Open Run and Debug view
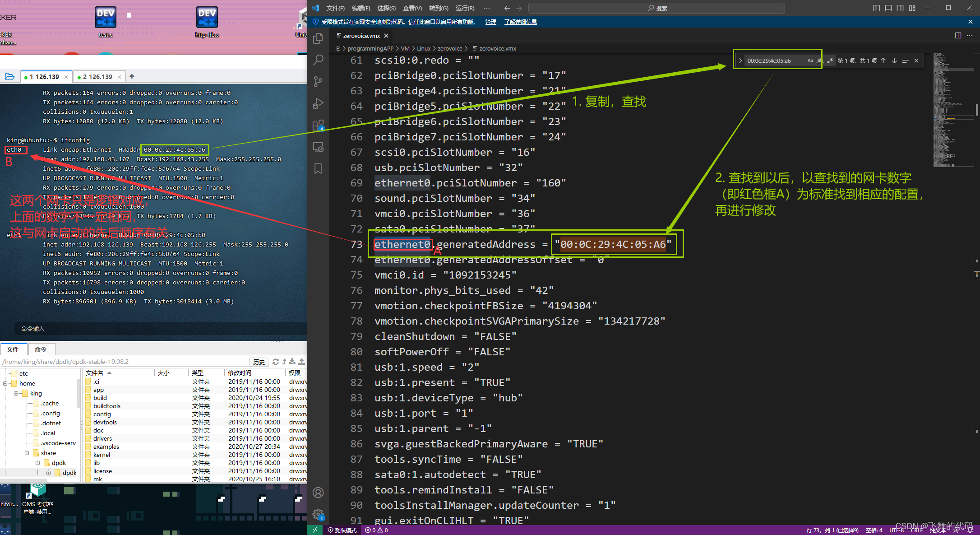Screen dimensions: 980x535 click(318, 103)
